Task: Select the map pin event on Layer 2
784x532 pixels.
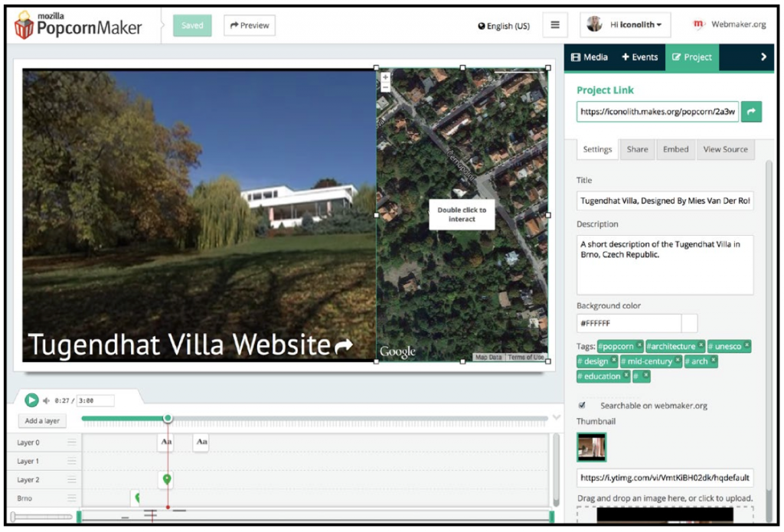Action: click(167, 480)
